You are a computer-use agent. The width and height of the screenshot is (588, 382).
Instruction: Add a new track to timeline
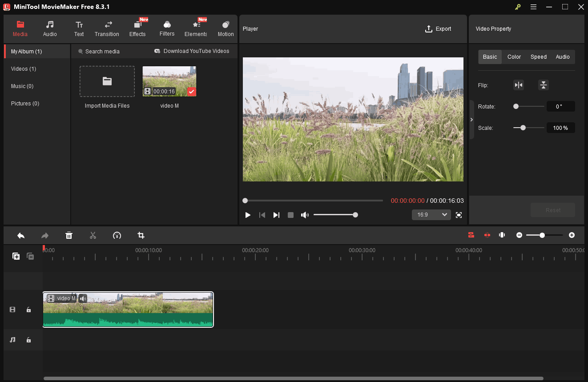16,256
